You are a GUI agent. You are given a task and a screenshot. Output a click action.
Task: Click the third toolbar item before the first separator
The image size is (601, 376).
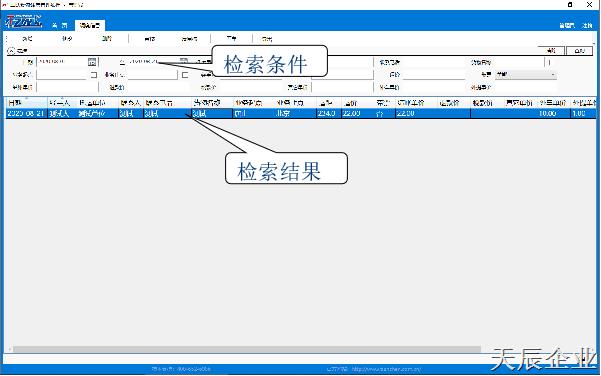pos(107,39)
